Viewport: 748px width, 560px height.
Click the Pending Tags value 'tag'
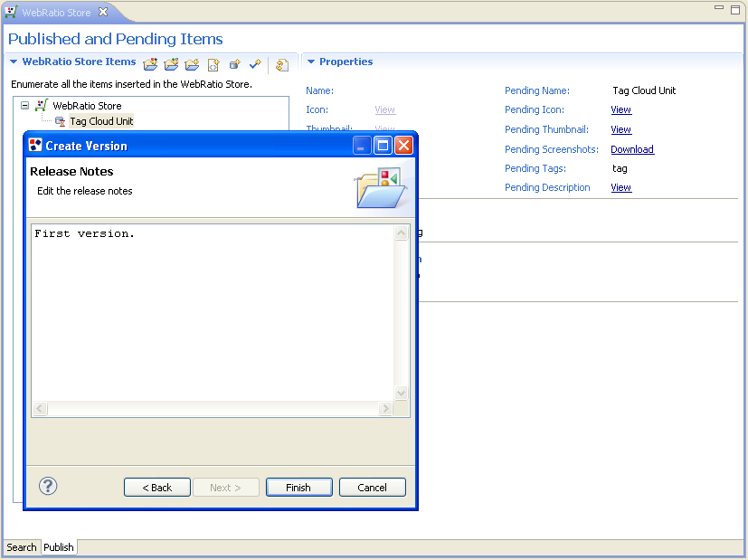click(620, 168)
